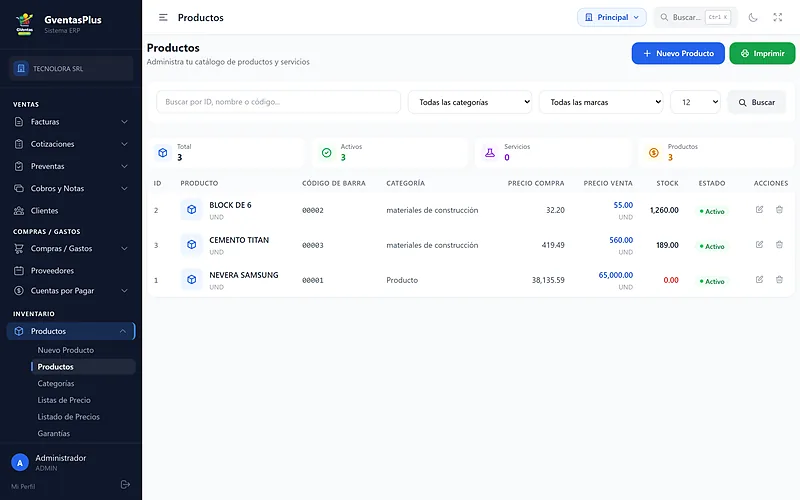Click the Productos stat coin icon
This screenshot has height=500, width=800.
(x=654, y=153)
